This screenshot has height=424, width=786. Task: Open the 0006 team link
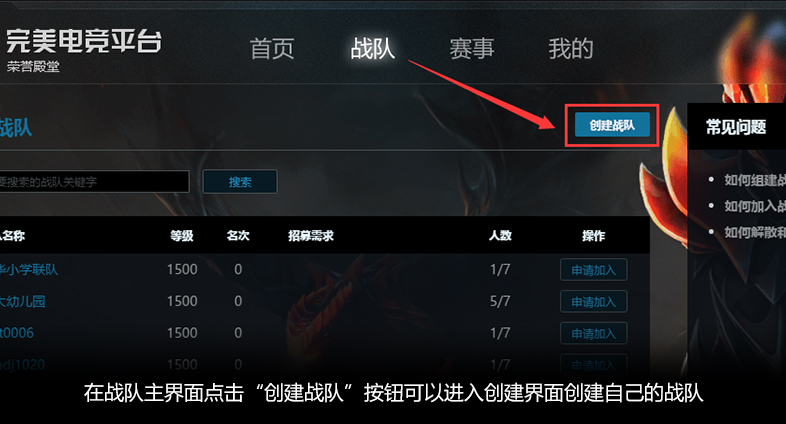coord(17,333)
